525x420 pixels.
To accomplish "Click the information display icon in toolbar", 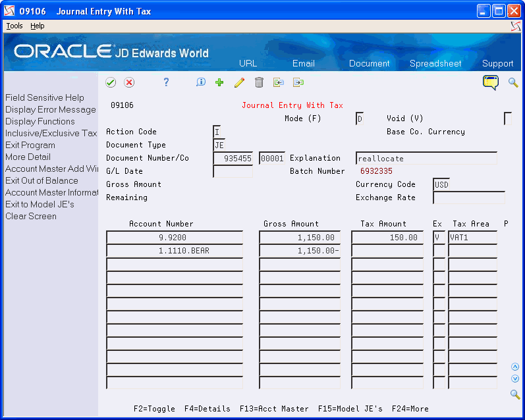I will click(200, 82).
